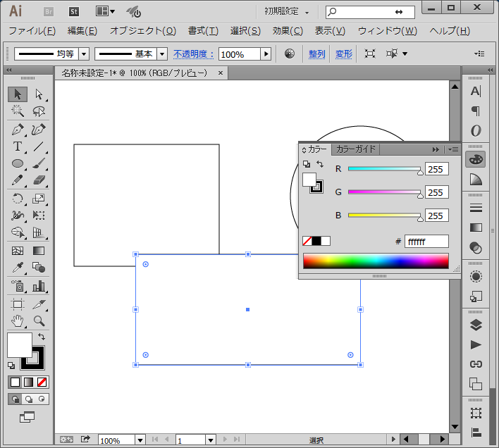Image resolution: width=499 pixels, height=448 pixels.
Task: Pick the Lasso tool
Action: (39, 111)
